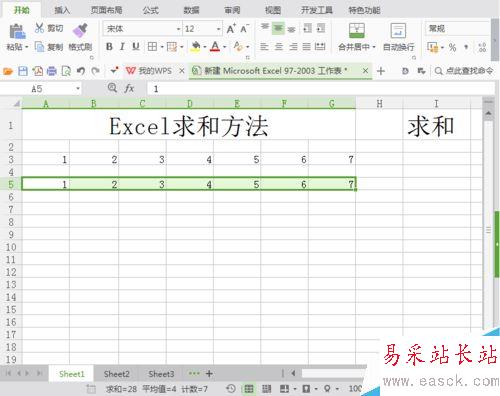This screenshot has height=396, width=500.
Task: Click the page break view icon
Action: tap(266, 389)
